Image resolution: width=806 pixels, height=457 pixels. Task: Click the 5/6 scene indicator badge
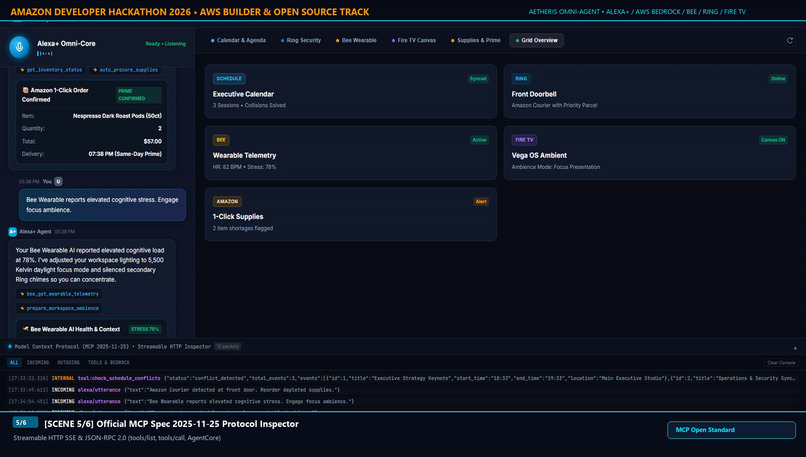coord(25,423)
